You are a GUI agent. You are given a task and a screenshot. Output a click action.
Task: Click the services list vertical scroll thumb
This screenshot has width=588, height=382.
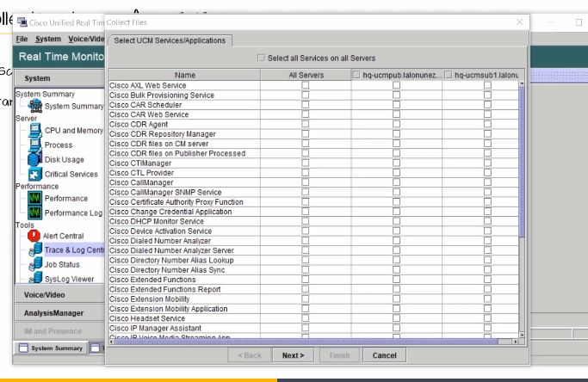[522, 162]
